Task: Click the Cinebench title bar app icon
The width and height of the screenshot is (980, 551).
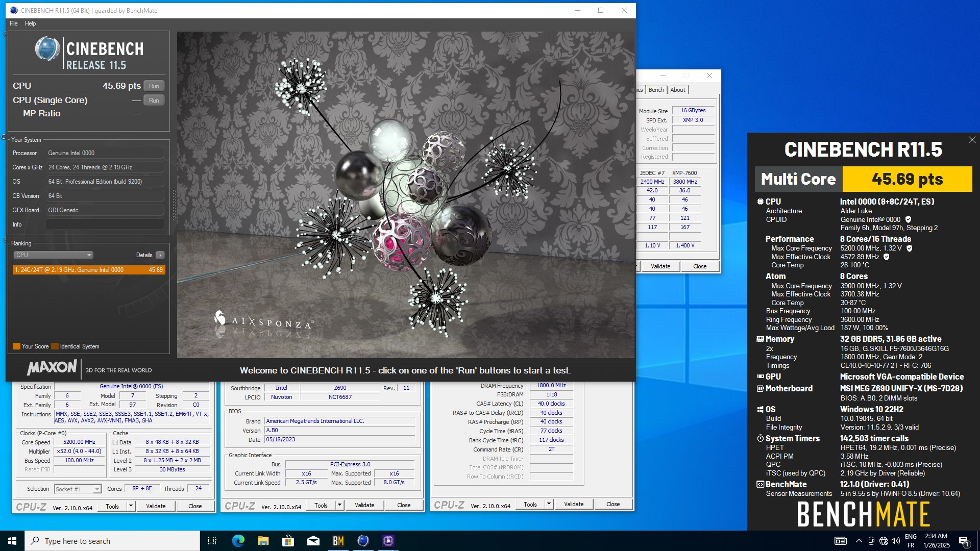Action: tap(14, 10)
